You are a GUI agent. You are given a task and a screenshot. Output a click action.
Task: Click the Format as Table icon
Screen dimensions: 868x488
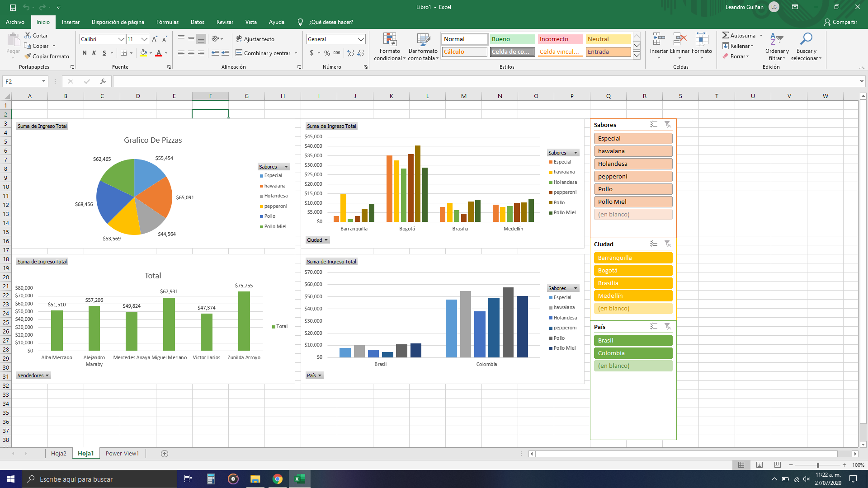[x=423, y=40]
